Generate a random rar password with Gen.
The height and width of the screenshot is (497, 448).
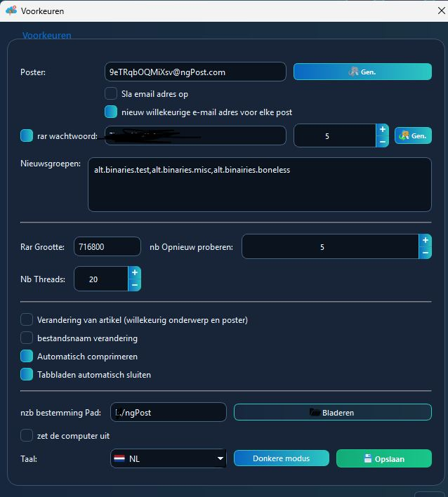[413, 135]
